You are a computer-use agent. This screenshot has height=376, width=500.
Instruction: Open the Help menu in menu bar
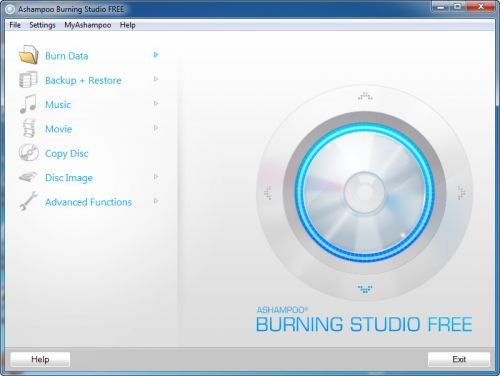pos(128,25)
